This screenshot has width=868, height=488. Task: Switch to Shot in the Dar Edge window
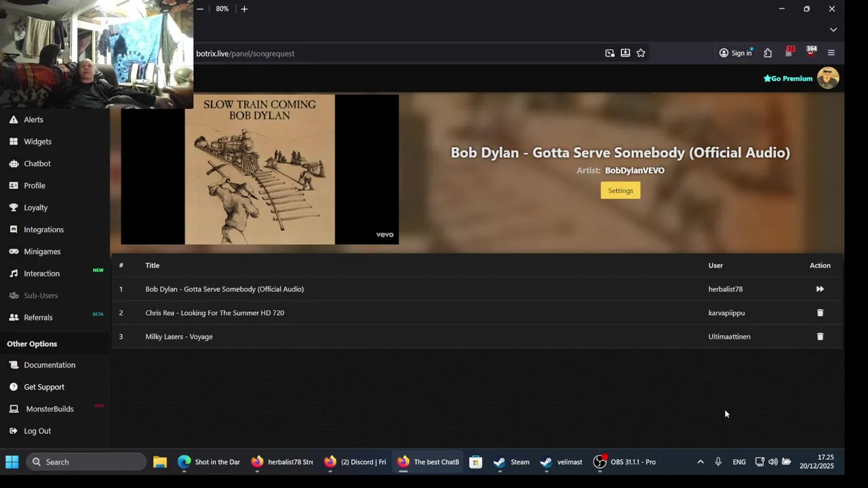click(209, 462)
